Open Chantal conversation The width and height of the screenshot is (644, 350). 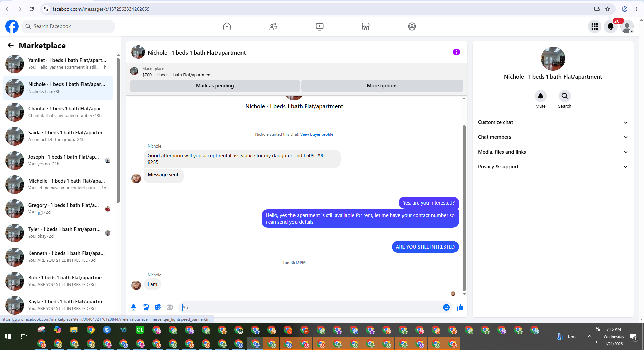[x=58, y=112]
